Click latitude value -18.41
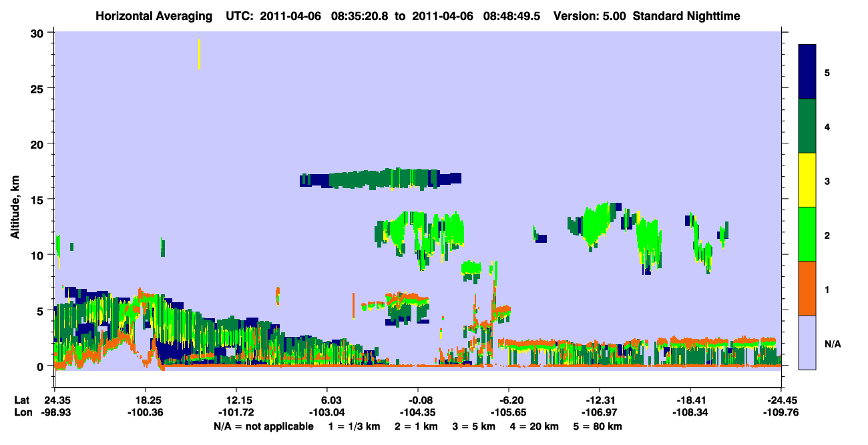The width and height of the screenshot is (868, 445). pyautogui.click(x=690, y=401)
